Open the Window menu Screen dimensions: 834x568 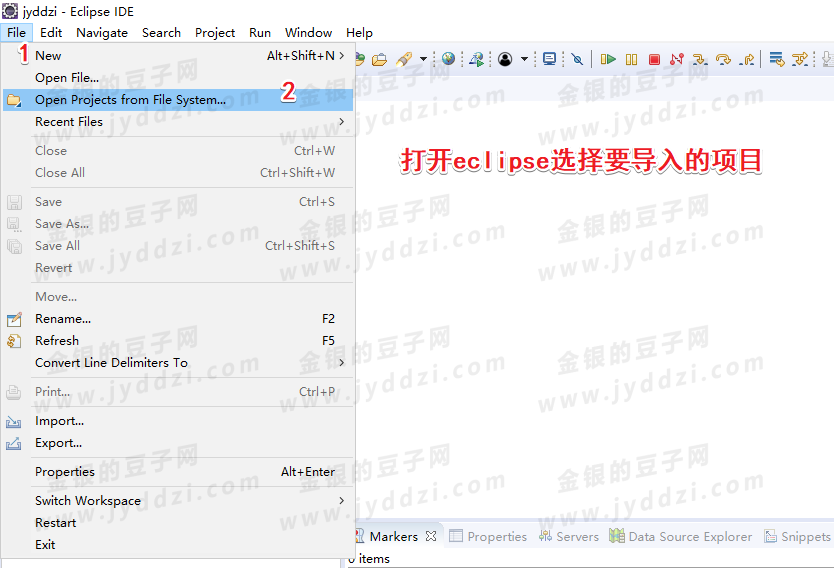308,32
